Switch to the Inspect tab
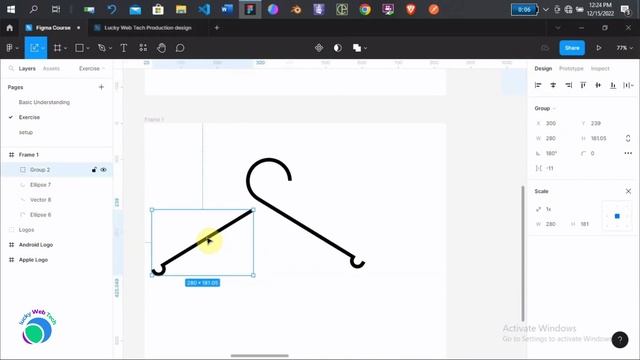 [x=600, y=69]
